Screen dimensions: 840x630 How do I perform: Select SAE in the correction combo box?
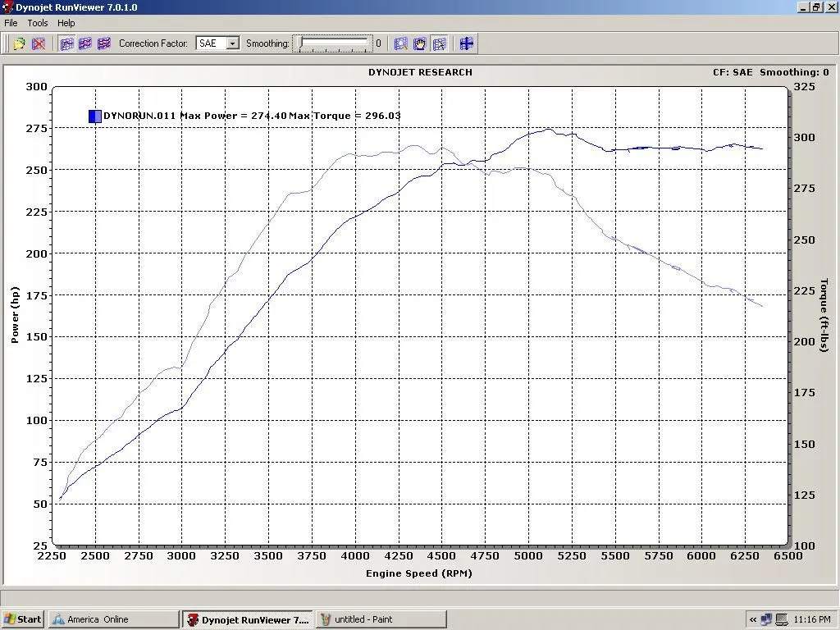click(213, 43)
